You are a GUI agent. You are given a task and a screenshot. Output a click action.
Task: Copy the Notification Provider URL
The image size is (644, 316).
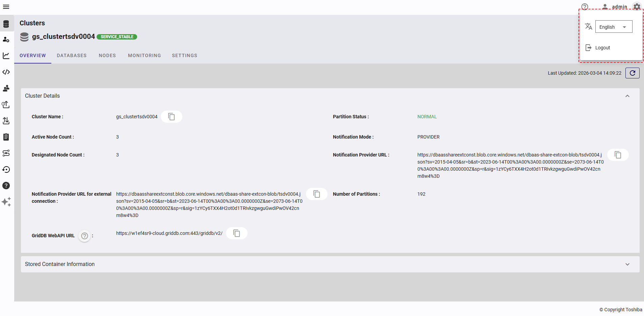(x=618, y=155)
